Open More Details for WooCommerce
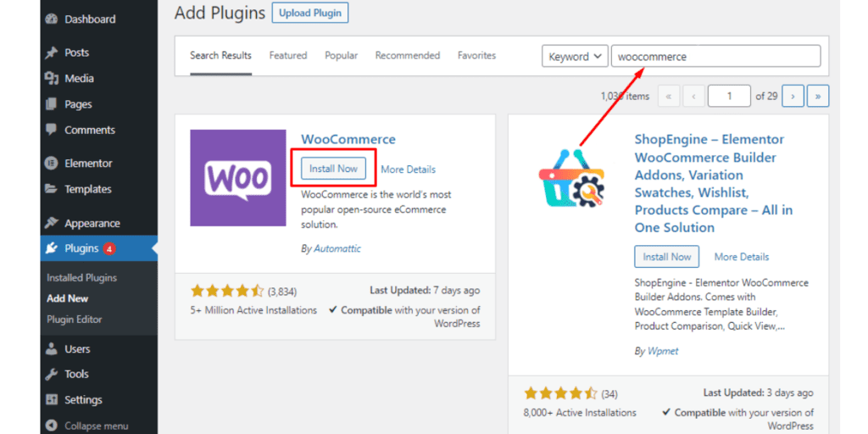Screen dimensions: 868x434 (408, 170)
